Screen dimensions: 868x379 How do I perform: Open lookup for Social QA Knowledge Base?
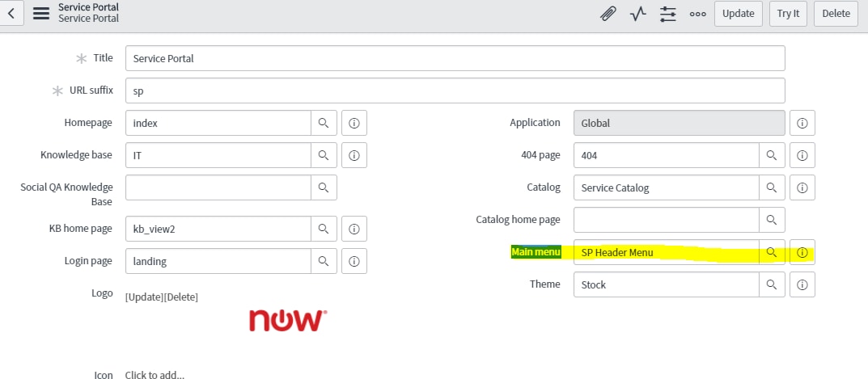(x=324, y=187)
